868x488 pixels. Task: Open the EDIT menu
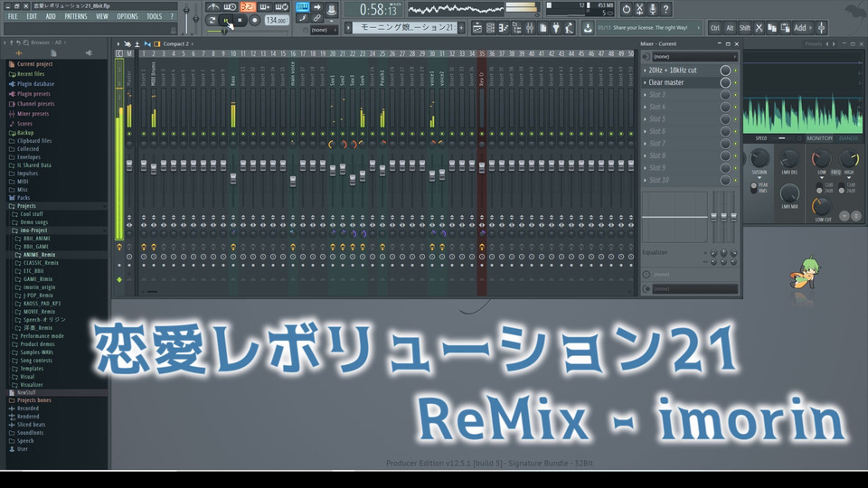click(32, 16)
